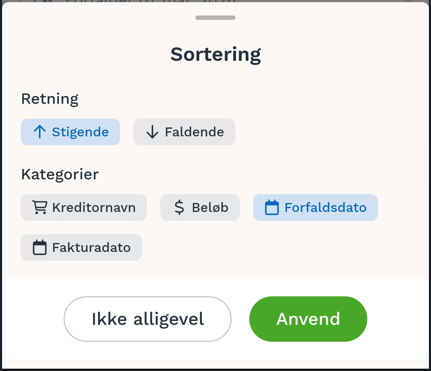Click the blue calendar icon for Forfaldsdato
Screen dimensions: 431x371
pos(272,207)
